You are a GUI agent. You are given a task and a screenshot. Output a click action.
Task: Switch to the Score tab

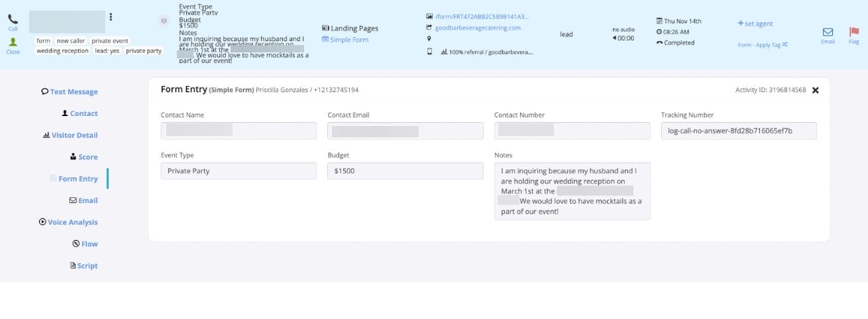(x=83, y=157)
